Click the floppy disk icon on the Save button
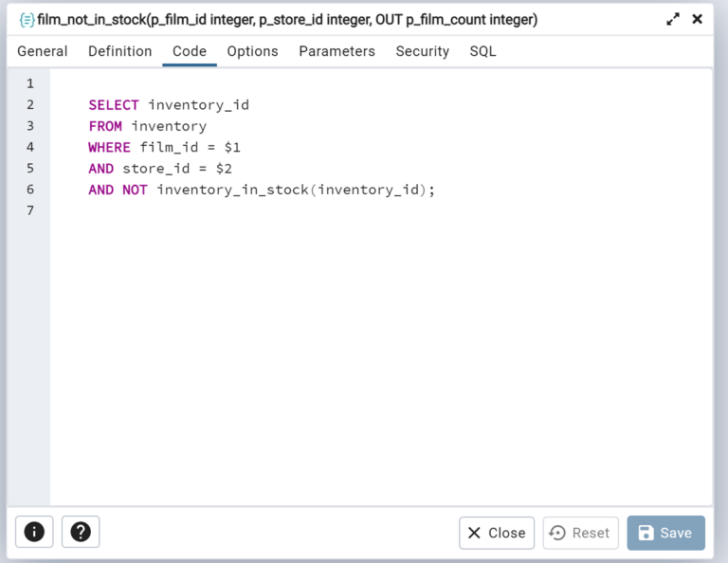The height and width of the screenshot is (563, 728). coord(646,533)
